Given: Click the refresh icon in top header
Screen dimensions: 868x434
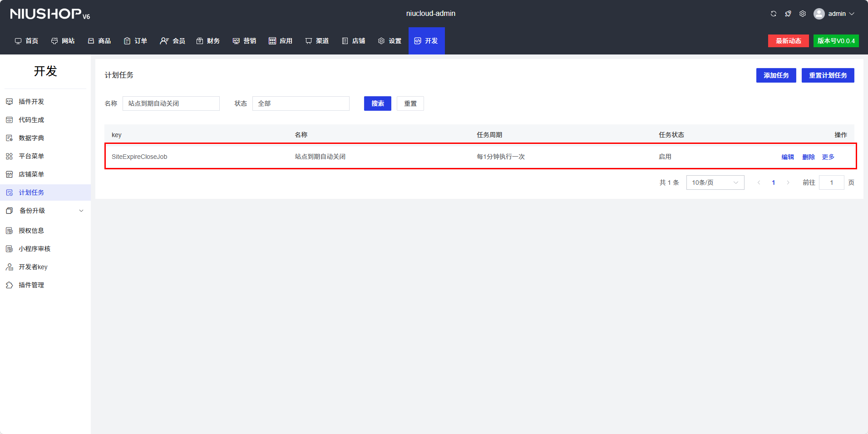Looking at the screenshot, I should click(x=774, y=14).
